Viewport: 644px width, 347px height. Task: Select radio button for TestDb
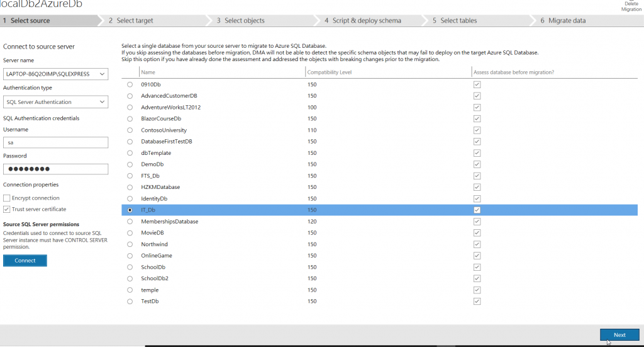pyautogui.click(x=130, y=302)
